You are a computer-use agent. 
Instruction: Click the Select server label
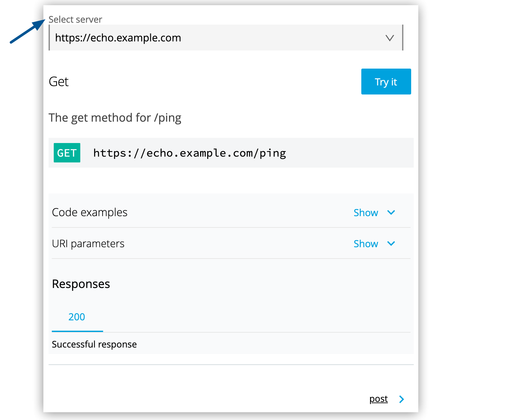[75, 19]
